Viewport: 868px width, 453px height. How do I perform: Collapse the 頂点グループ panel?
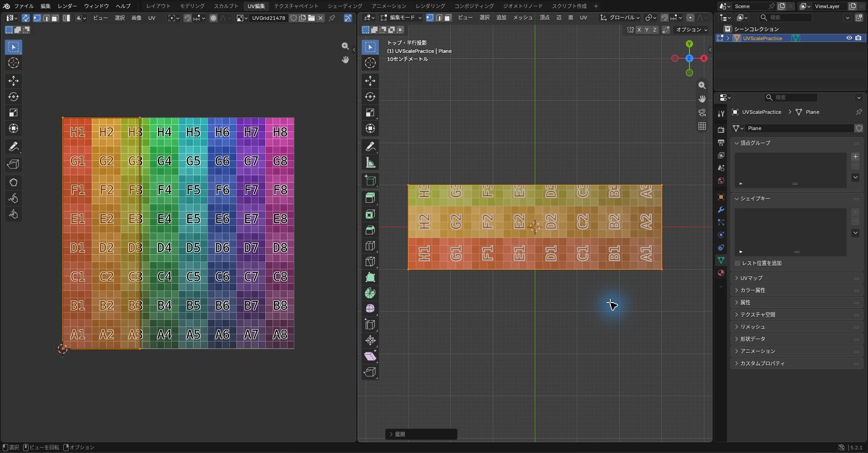click(x=797, y=143)
